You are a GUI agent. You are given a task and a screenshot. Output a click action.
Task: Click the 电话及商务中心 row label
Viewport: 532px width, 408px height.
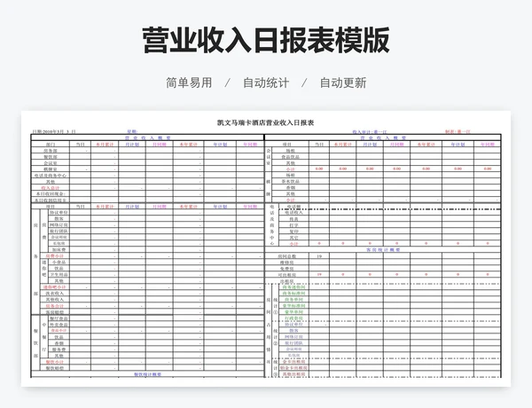click(51, 176)
